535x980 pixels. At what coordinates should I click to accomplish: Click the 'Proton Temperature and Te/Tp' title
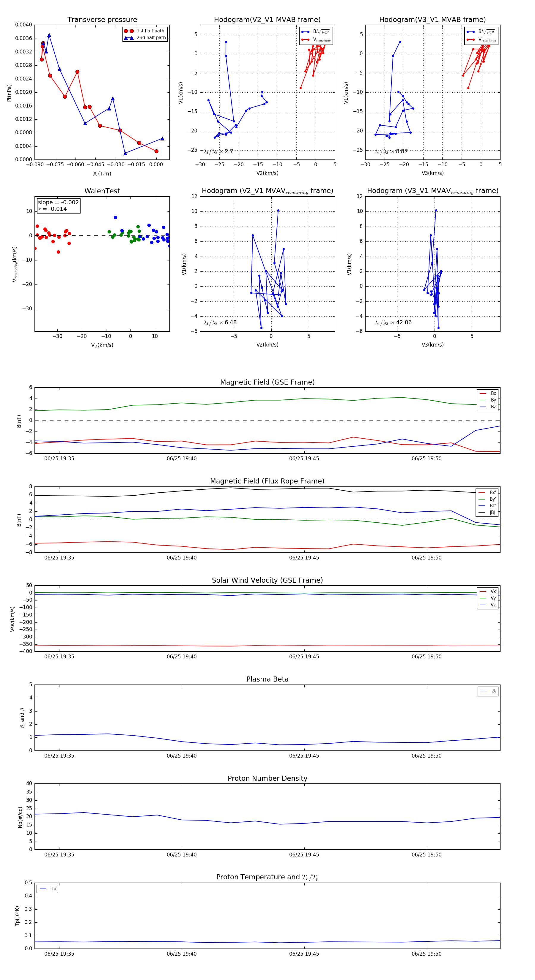tap(267, 877)
